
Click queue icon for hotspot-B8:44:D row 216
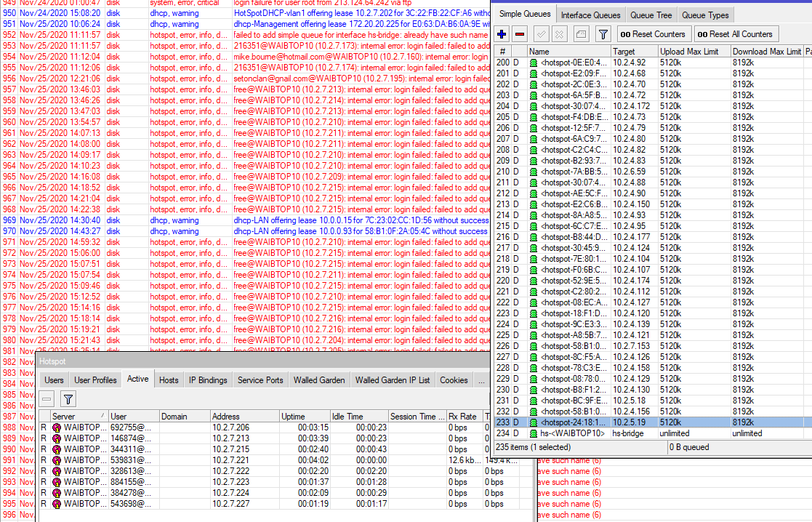(x=534, y=237)
